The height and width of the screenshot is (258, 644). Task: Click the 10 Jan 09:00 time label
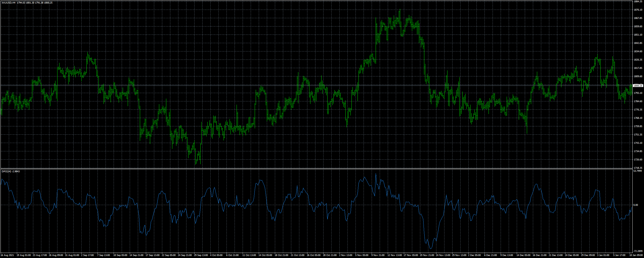pos(636,255)
